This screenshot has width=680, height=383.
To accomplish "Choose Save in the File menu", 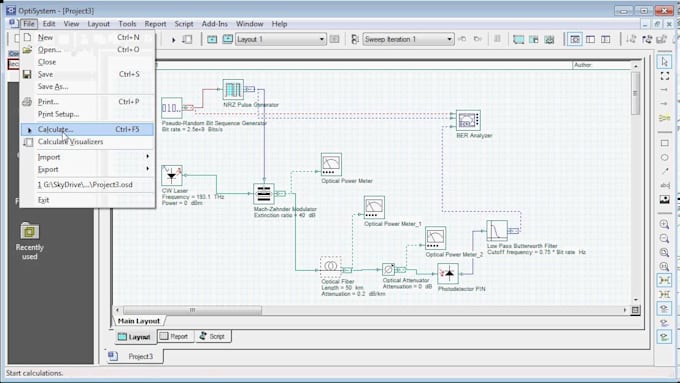I will click(87, 74).
